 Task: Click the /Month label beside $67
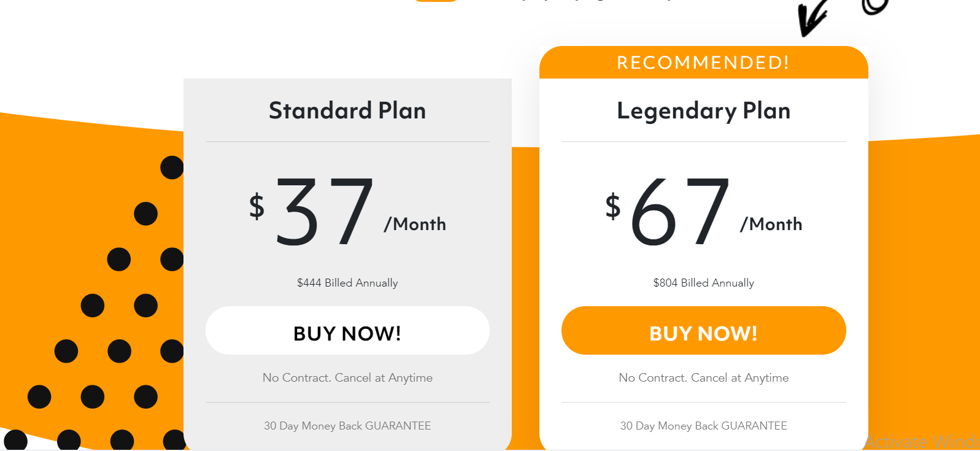click(x=771, y=225)
